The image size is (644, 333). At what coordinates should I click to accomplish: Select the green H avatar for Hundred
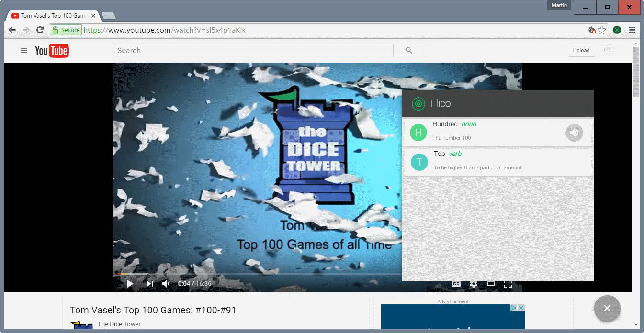[x=418, y=133]
